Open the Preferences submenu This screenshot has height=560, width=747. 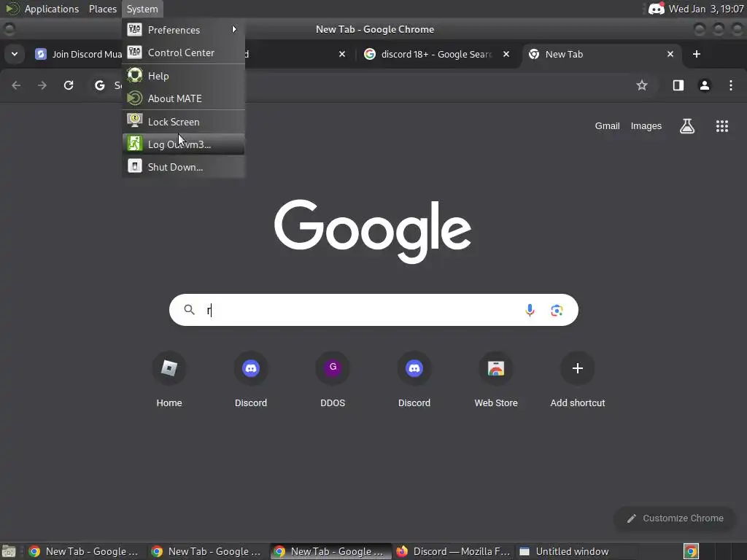(x=183, y=29)
